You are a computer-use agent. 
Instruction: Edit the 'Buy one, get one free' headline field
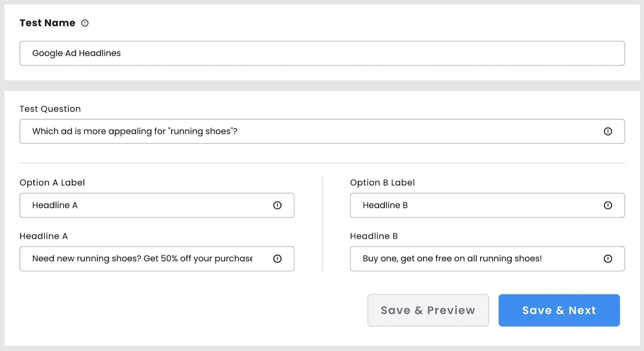(x=487, y=259)
